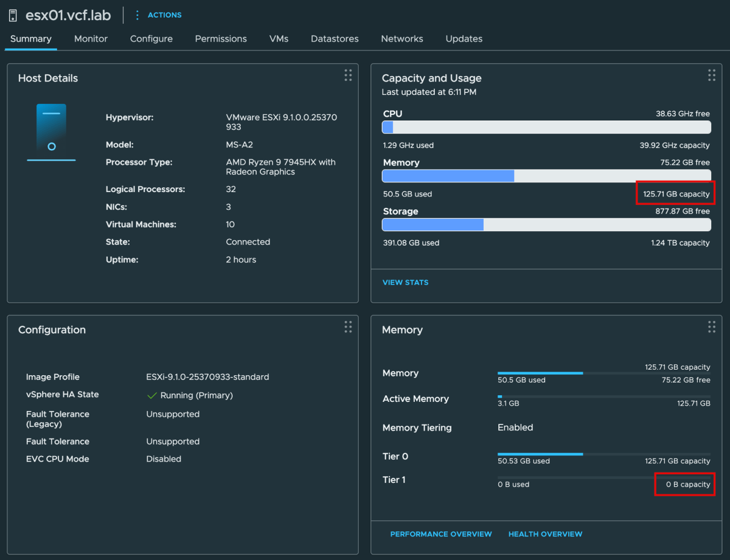This screenshot has height=560, width=730.
Task: Click the server illustration in Host Details
Action: coord(51,132)
